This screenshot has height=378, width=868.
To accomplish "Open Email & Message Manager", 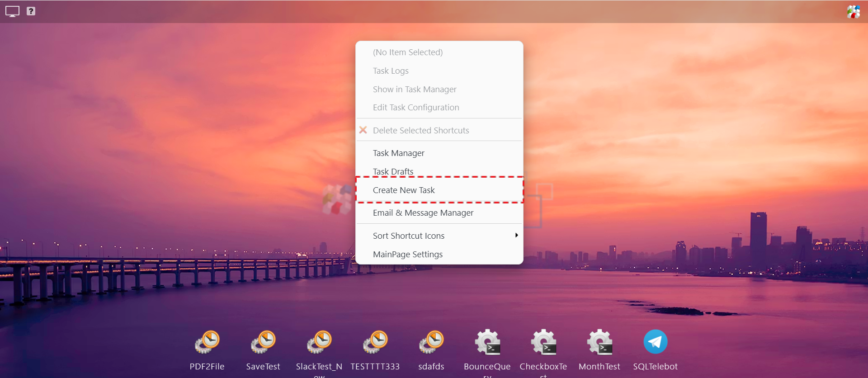I will click(439, 213).
